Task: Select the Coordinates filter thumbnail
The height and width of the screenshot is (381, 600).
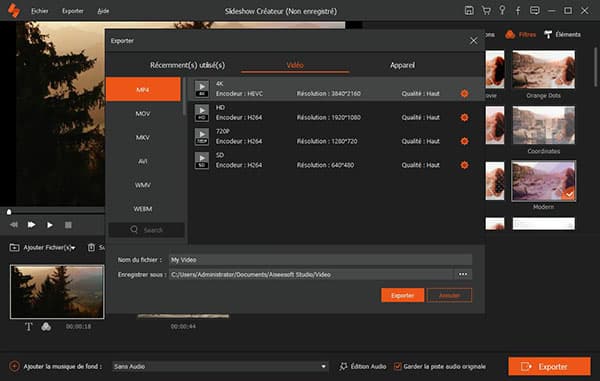Action: (x=543, y=125)
